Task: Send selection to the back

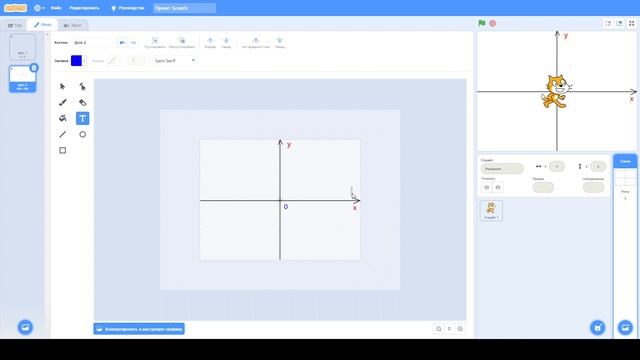Action: 280,42
